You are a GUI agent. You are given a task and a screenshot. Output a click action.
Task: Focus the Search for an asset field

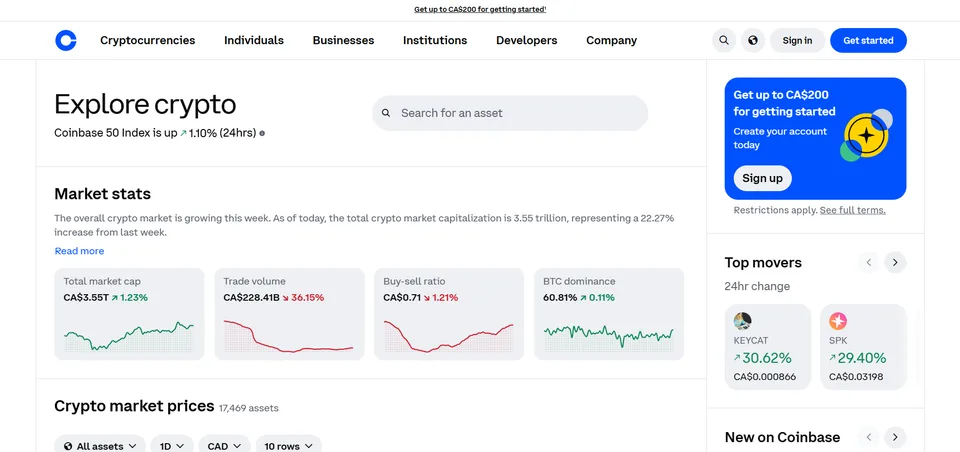510,113
